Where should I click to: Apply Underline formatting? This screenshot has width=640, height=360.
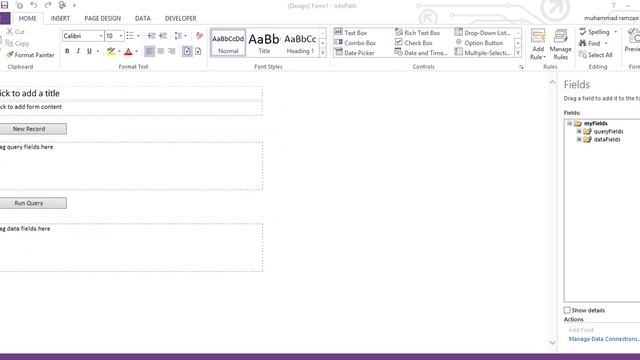(89, 51)
